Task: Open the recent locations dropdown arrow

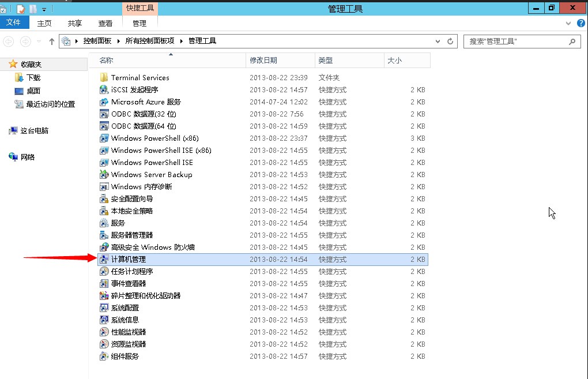Action: tap(39, 42)
